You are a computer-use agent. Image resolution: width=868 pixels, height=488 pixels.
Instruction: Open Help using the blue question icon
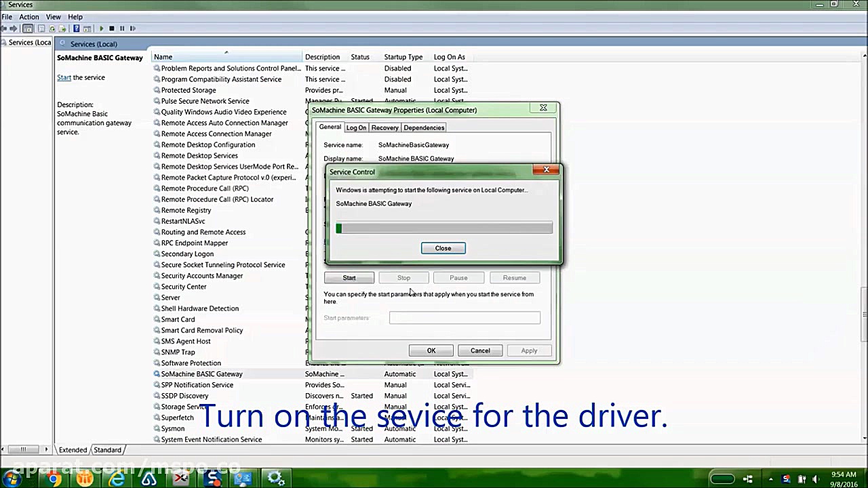click(76, 28)
